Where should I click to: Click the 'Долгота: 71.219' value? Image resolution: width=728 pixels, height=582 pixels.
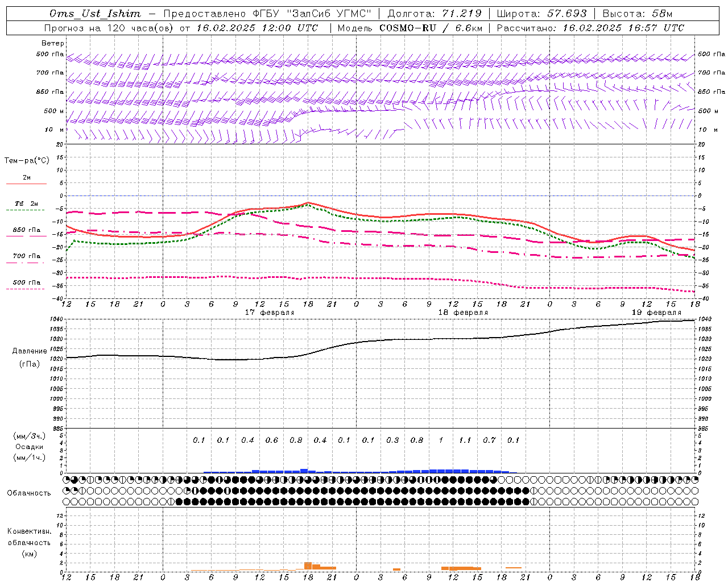point(435,14)
